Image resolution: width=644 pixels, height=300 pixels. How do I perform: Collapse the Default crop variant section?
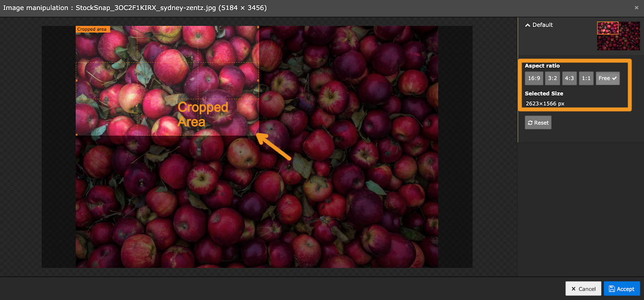(528, 25)
